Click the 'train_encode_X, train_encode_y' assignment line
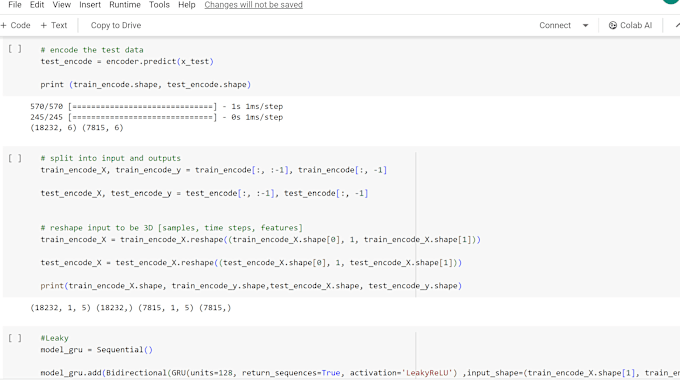Viewport: 680px width, 383px height. 213,170
